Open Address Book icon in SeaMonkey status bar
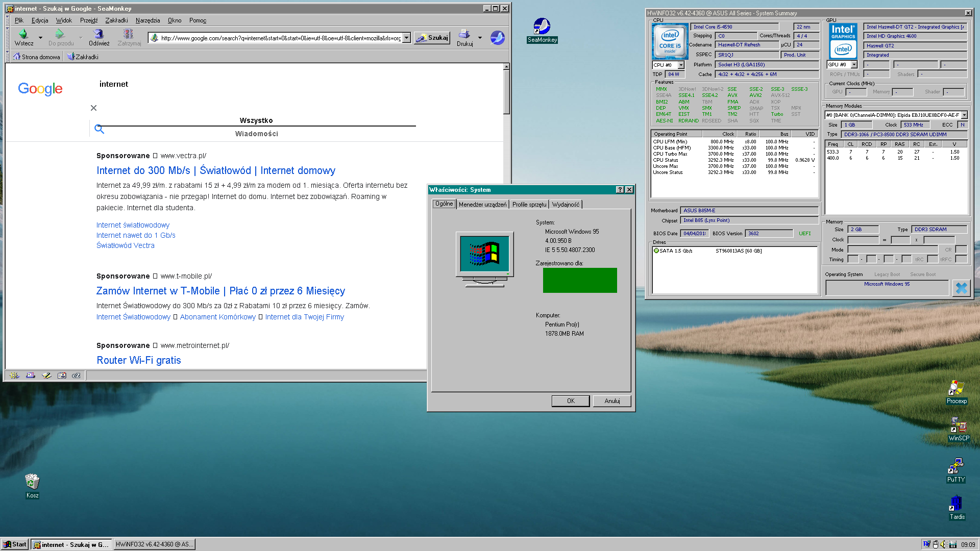The image size is (980, 551). [x=62, y=375]
